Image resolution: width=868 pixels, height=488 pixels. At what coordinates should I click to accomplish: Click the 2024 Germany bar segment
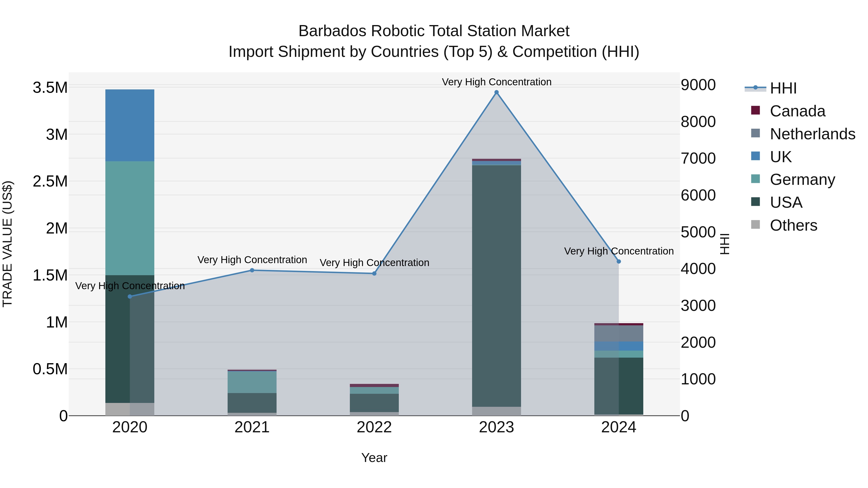[x=619, y=354]
